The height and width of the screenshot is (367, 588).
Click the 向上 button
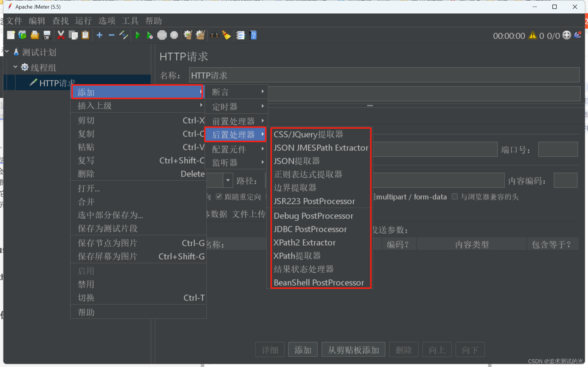tap(437, 350)
